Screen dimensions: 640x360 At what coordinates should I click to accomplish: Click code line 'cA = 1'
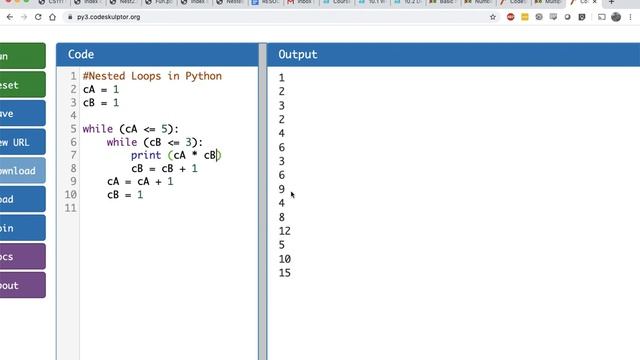(101, 89)
